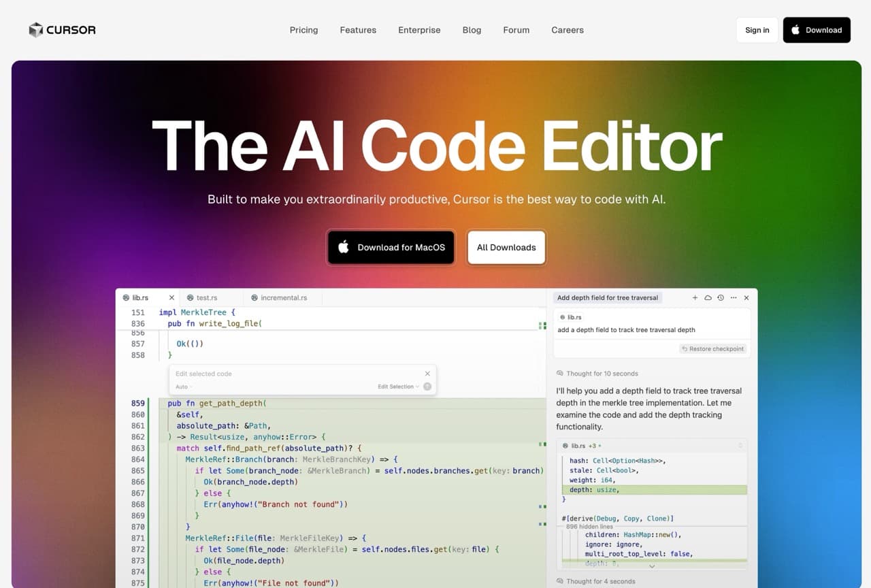871x588 pixels.
Task: Open the Edit Selection dropdown
Action: (x=398, y=387)
